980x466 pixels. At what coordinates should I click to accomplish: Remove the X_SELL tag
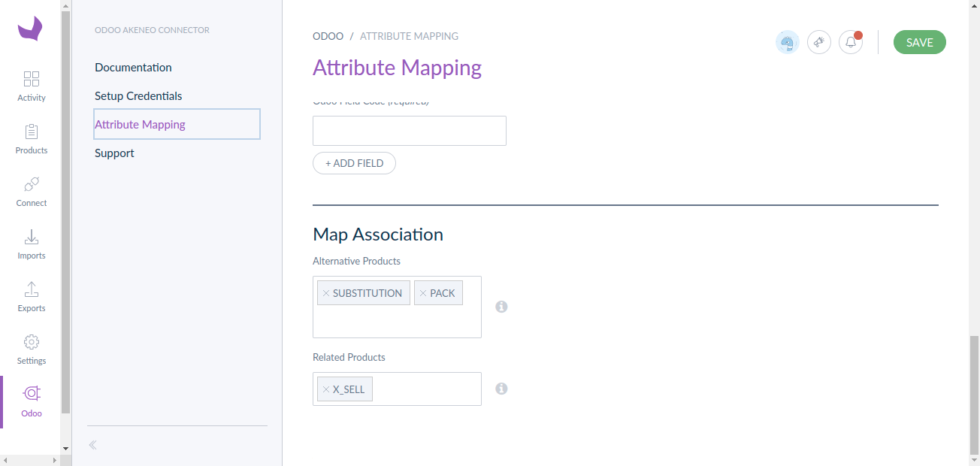(x=326, y=389)
